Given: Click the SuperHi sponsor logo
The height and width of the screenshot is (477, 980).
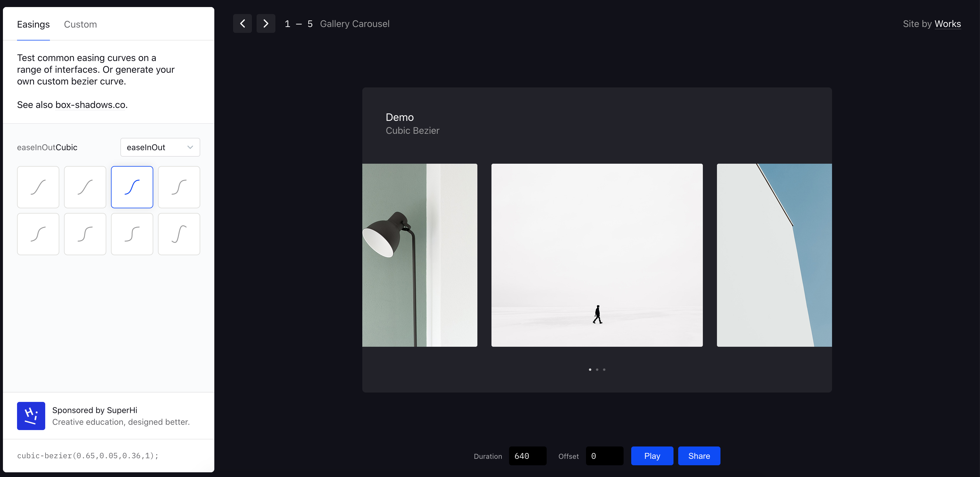Looking at the screenshot, I should coord(31,416).
